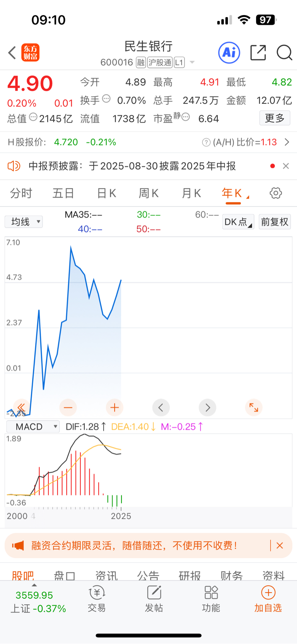Screen dimensions: 297x644
Task: Toggle the DK点 indicator
Action: (238, 222)
